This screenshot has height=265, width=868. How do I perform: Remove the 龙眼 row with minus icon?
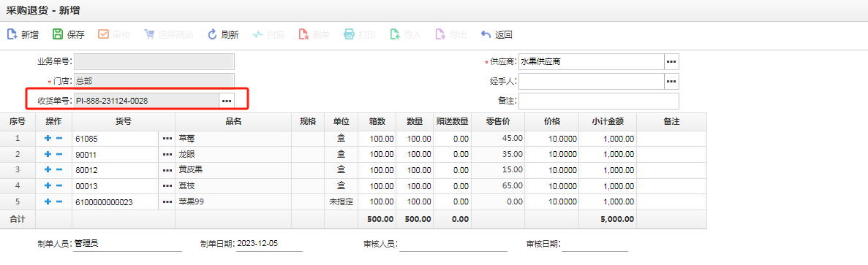59,155
